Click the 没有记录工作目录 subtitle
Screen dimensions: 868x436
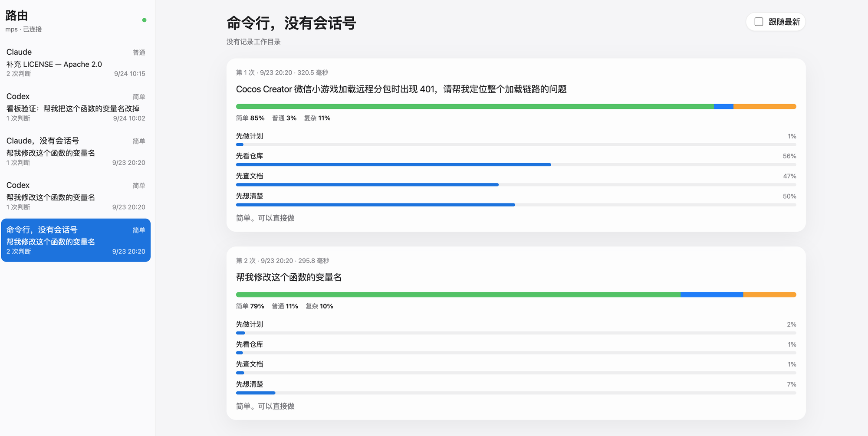253,42
